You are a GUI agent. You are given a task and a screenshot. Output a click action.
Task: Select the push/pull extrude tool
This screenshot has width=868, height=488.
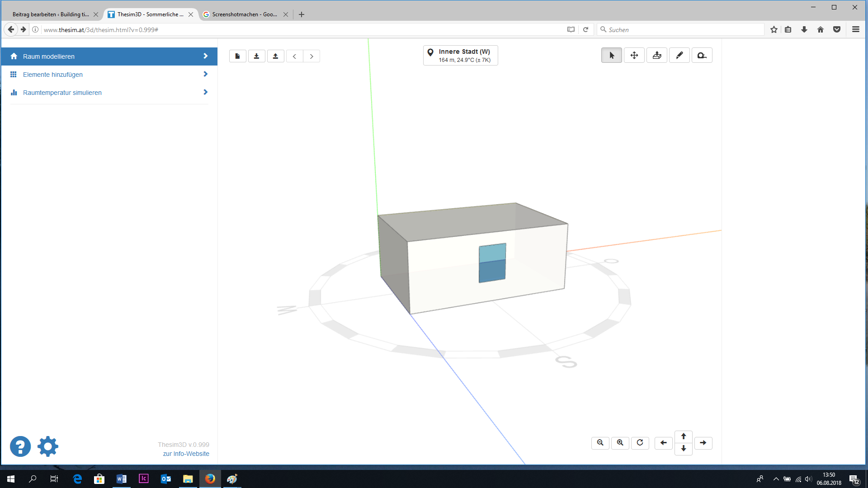656,56
